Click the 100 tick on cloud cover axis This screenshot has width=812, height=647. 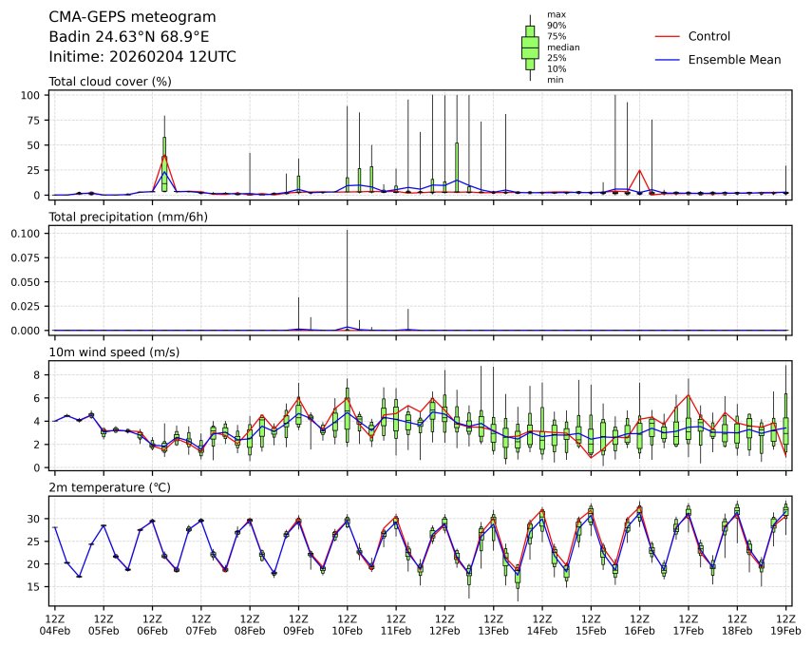tap(28, 96)
